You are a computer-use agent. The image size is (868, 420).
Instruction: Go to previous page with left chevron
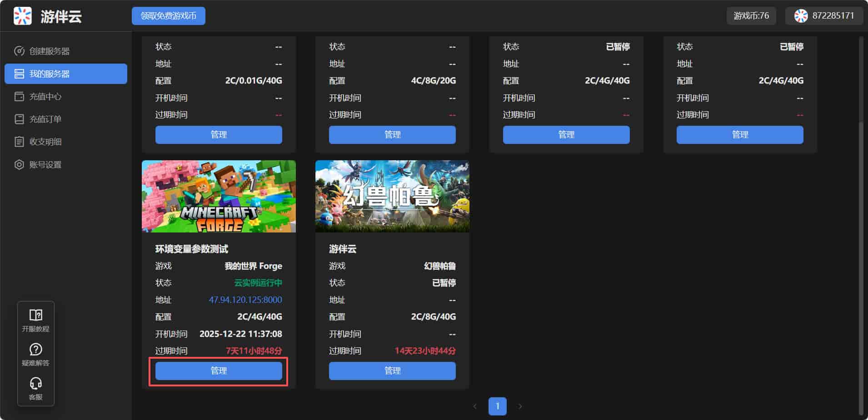(475, 406)
